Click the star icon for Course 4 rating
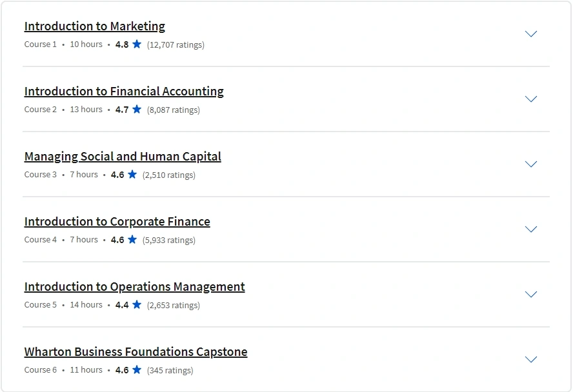 point(132,239)
